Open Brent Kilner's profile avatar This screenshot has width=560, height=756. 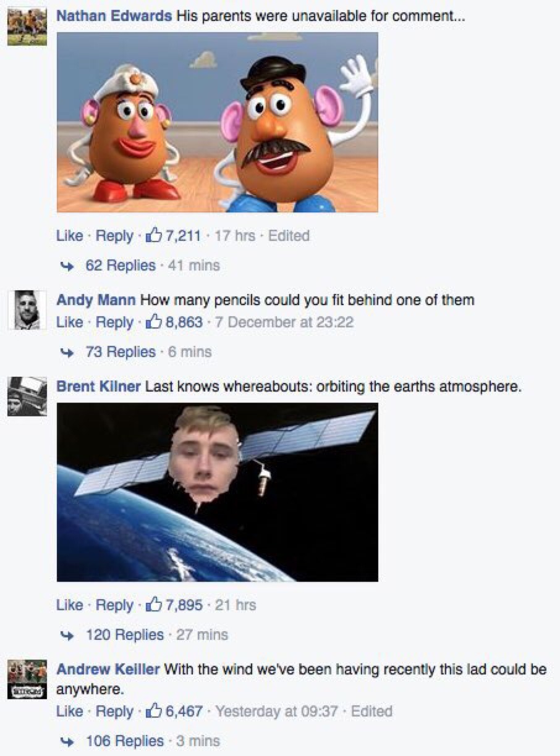[x=27, y=396]
